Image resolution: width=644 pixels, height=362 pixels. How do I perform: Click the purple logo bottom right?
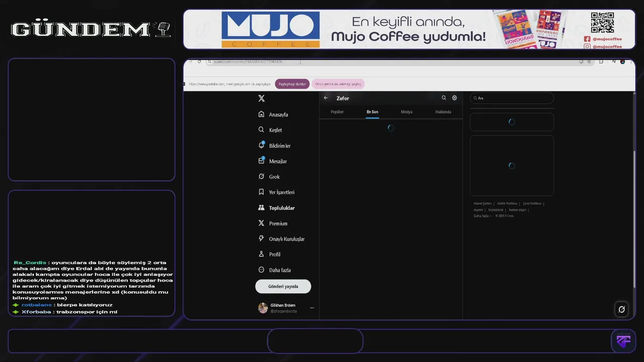623,341
